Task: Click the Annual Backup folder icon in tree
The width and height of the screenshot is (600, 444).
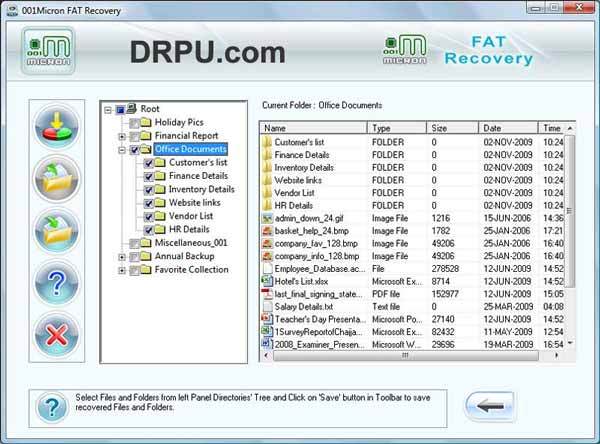Action: click(x=146, y=256)
